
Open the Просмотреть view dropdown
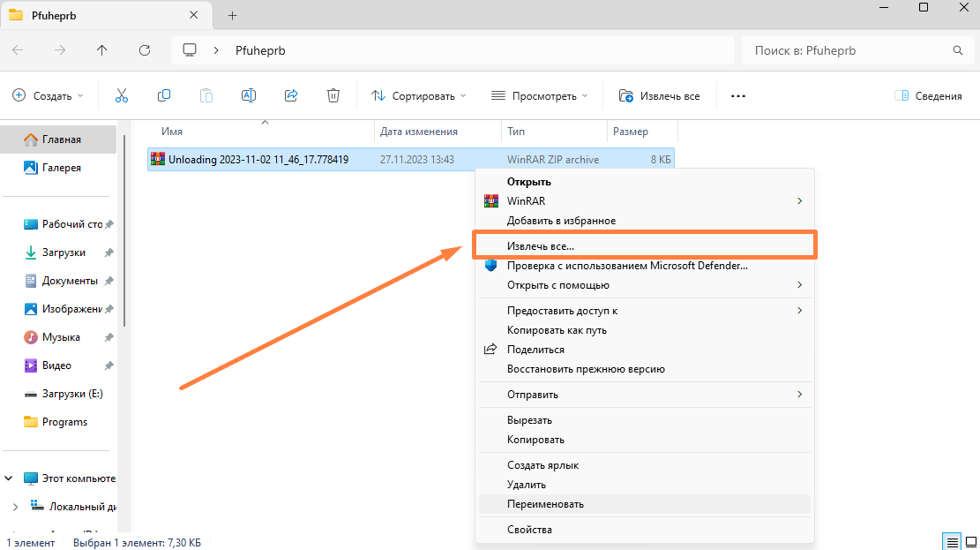[539, 95]
